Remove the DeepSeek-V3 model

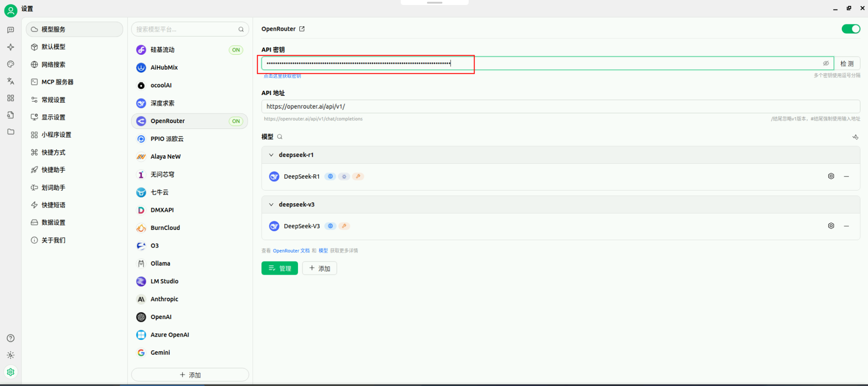(x=846, y=226)
